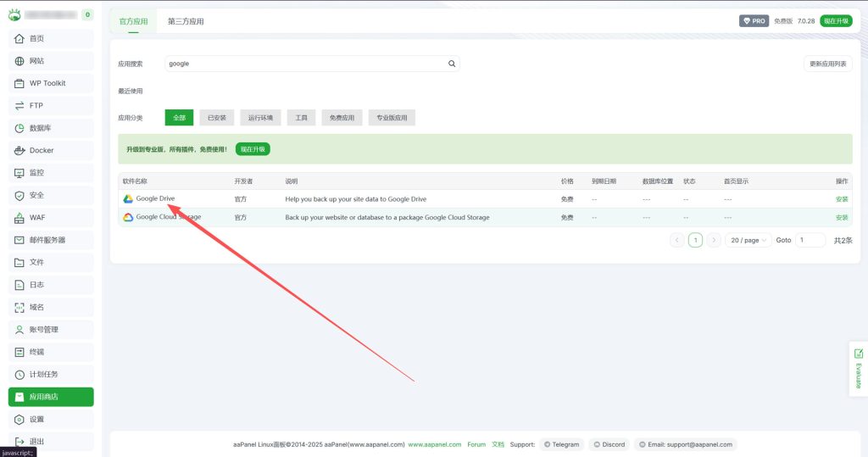Click the FTP transfer icon

tap(19, 106)
